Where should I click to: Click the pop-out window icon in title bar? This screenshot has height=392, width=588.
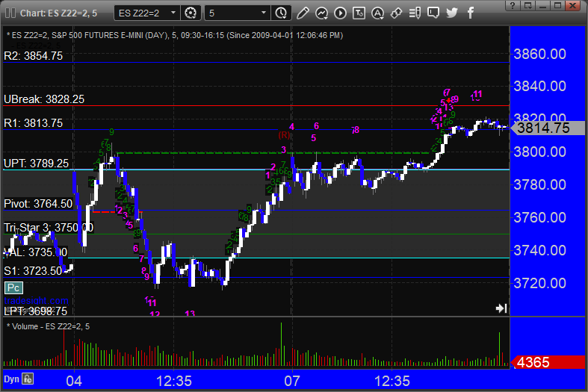point(528,5)
